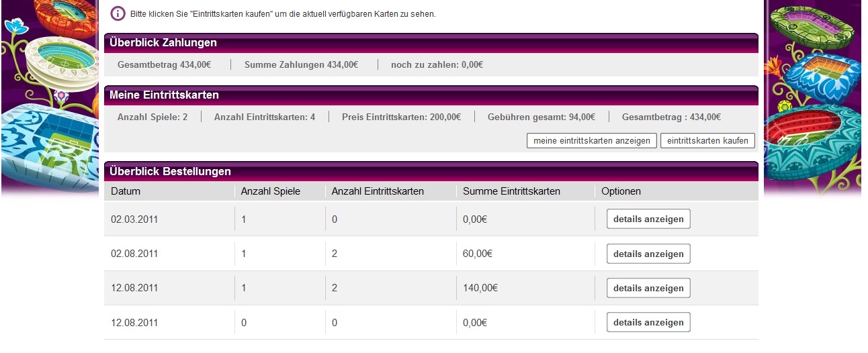868x353 pixels.
Task: Click the "Meine Eintrittskarten" section header
Action: [164, 95]
